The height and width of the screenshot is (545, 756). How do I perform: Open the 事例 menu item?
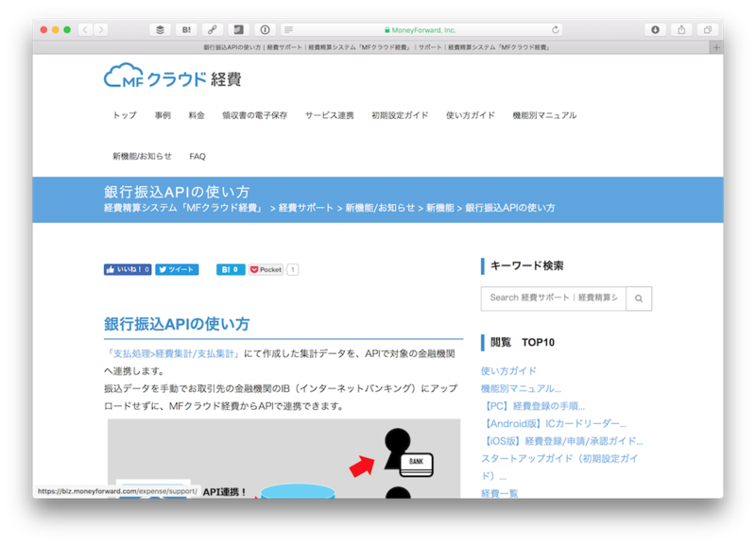[163, 115]
